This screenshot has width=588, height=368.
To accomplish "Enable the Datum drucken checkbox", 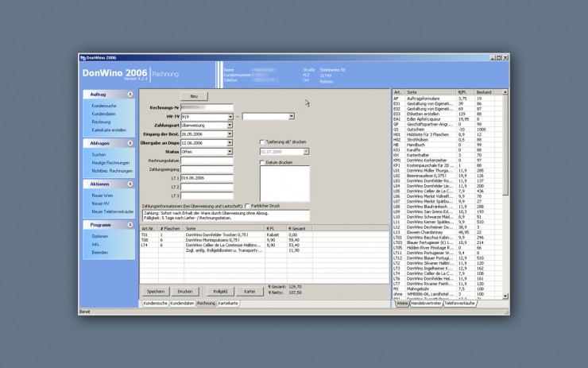I will 262,163.
